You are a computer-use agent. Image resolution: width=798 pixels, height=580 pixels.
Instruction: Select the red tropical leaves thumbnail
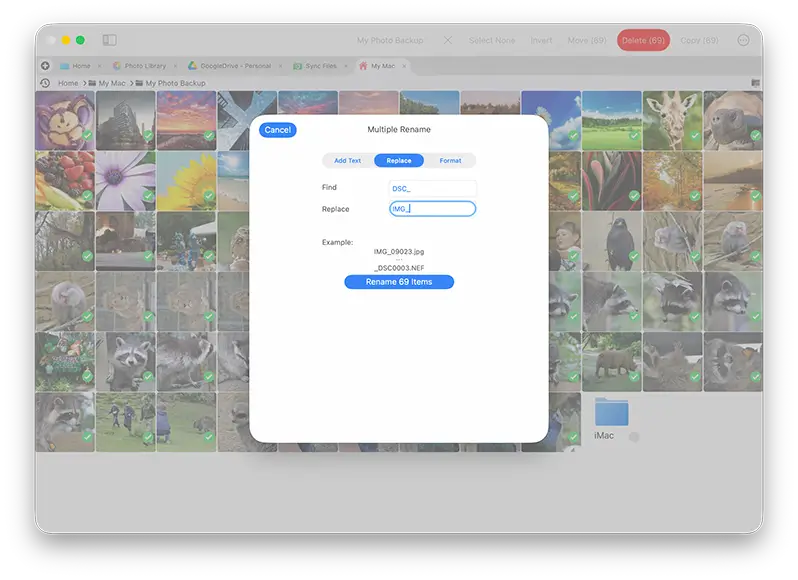[612, 181]
